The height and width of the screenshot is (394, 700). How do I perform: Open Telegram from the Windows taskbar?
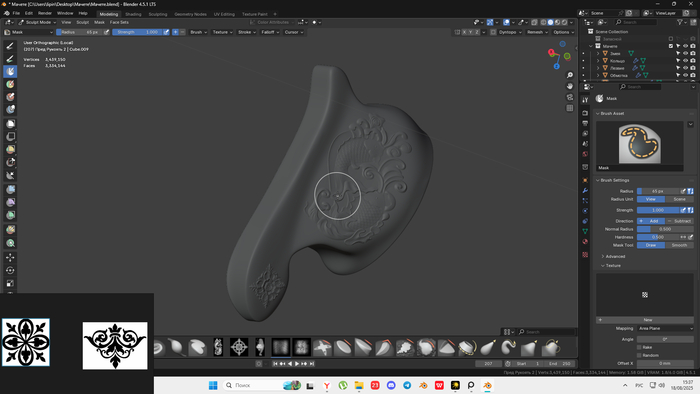click(407, 385)
